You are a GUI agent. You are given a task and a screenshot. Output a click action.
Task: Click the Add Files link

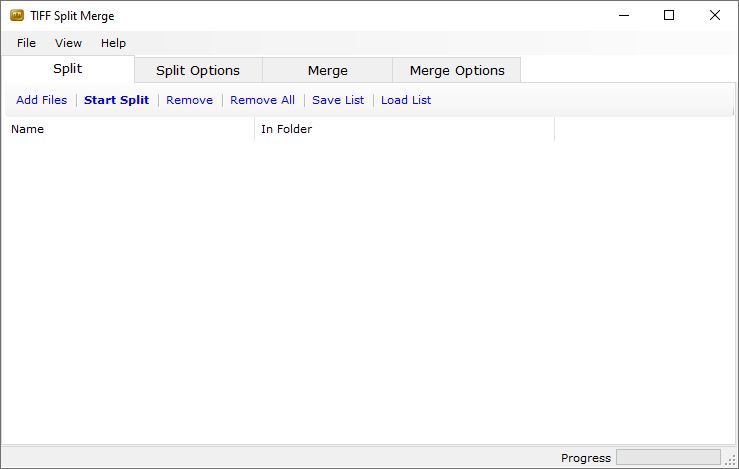41,100
